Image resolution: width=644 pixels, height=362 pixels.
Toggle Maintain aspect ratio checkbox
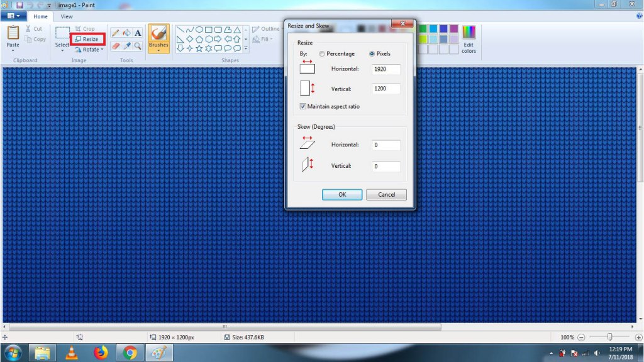tap(303, 106)
